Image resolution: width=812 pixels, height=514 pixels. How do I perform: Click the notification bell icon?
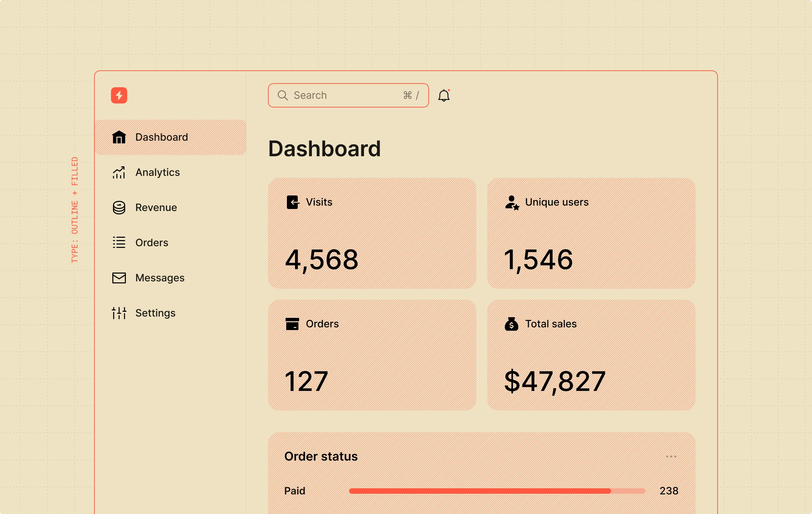tap(444, 95)
